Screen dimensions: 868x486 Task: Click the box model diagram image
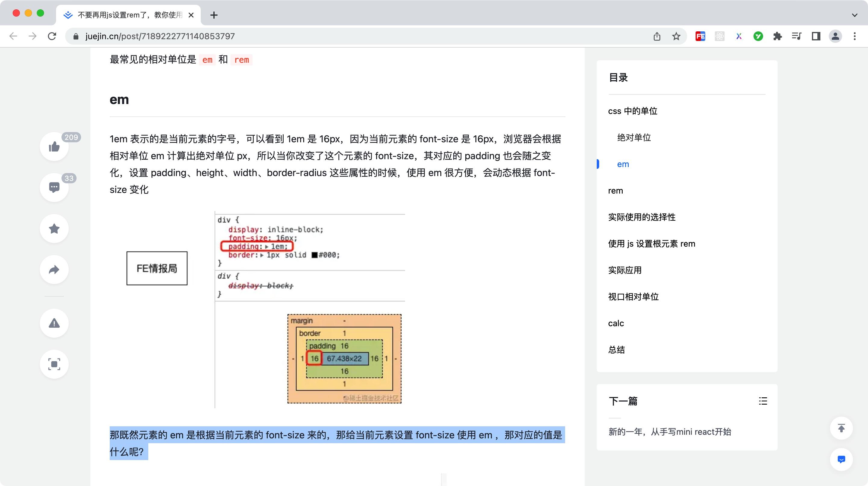pyautogui.click(x=344, y=358)
